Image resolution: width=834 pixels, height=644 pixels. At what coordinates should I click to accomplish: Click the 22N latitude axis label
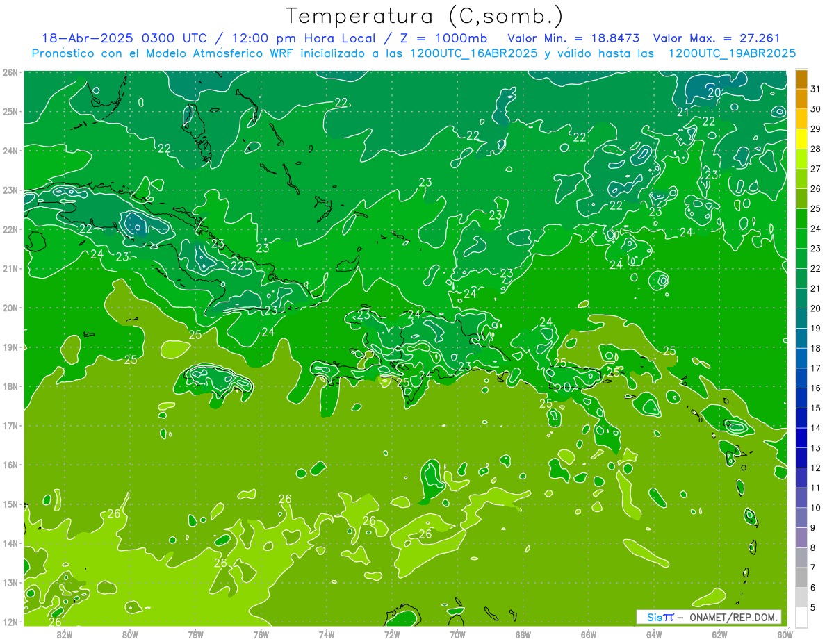pyautogui.click(x=10, y=229)
